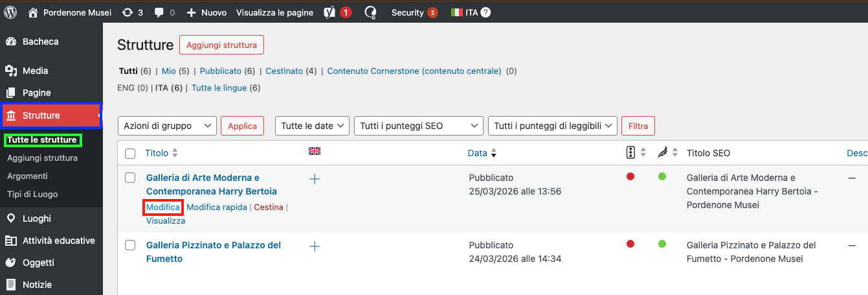Image resolution: width=868 pixels, height=295 pixels.
Task: Click Aggiungi struttura submenu link
Action: 42,158
